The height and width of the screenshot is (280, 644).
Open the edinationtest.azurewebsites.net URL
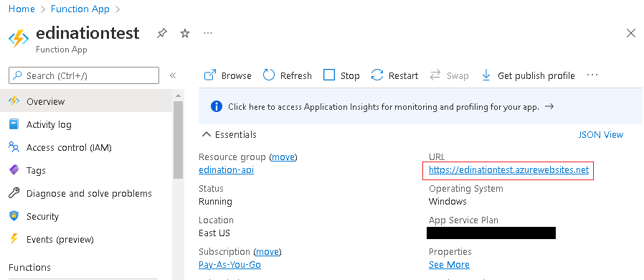508,170
